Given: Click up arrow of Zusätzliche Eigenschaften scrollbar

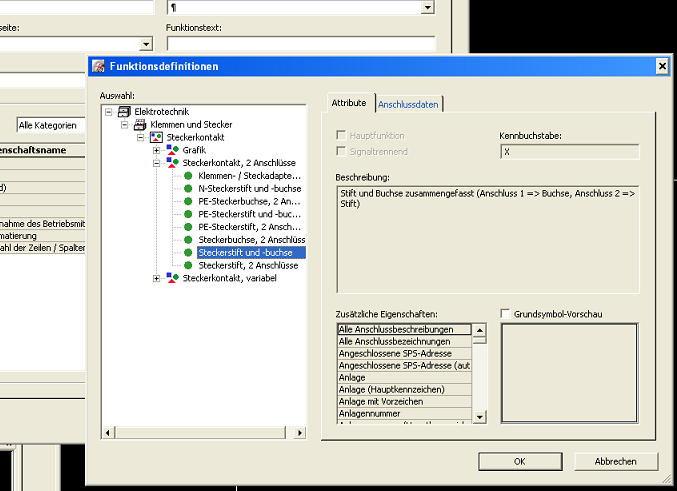Looking at the screenshot, I should [480, 330].
